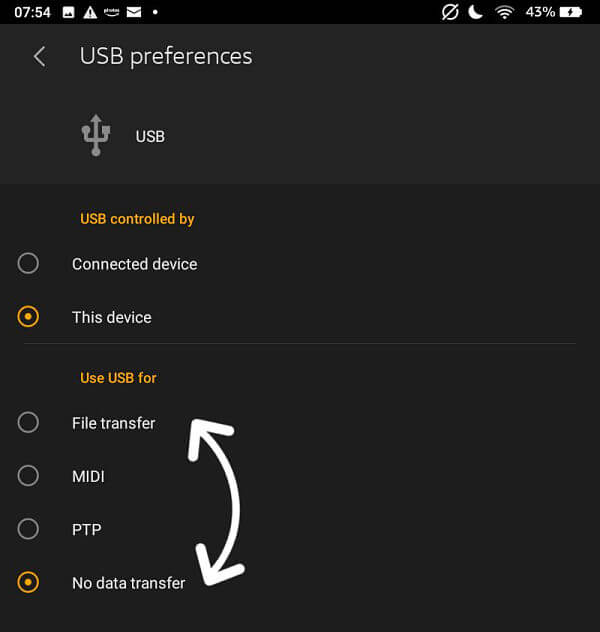Tap the charging battery icon

click(x=571, y=12)
